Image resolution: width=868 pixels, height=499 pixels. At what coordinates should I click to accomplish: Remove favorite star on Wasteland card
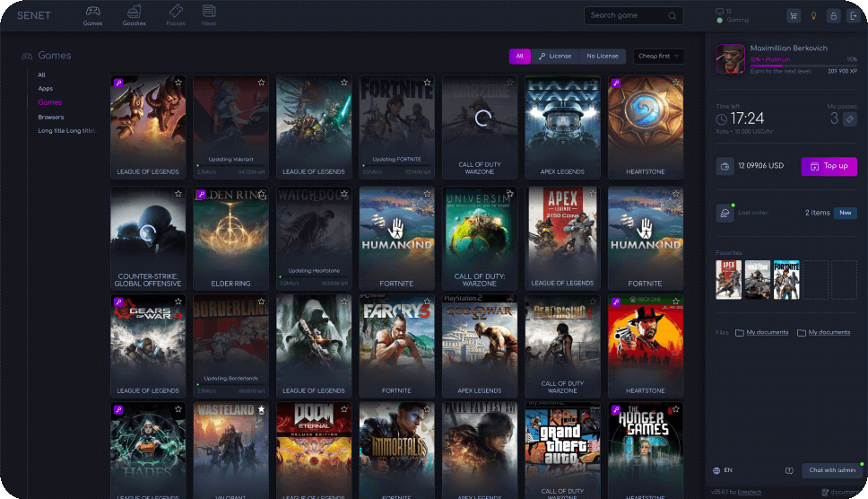[x=261, y=410]
